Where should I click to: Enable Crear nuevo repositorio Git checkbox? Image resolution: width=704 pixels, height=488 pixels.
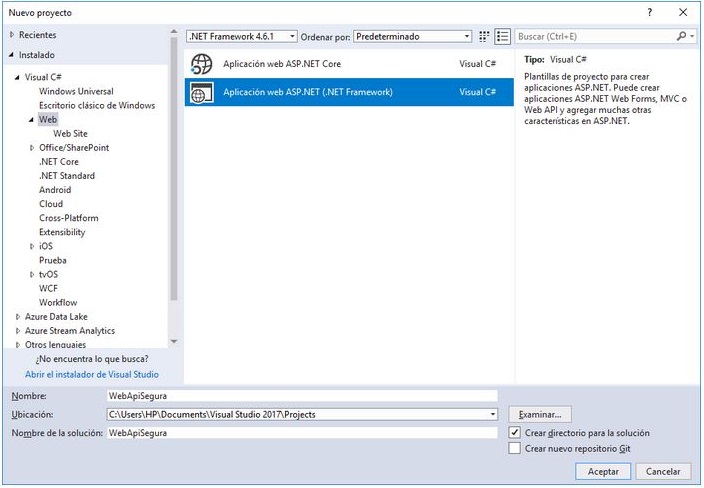[515, 448]
